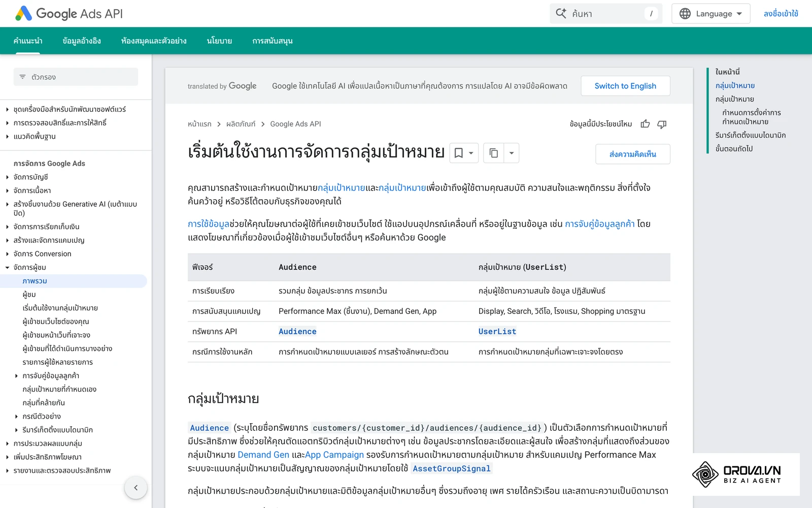Open the Demand Gen link
Screen dimensions: 812x508
pyautogui.click(x=263, y=455)
